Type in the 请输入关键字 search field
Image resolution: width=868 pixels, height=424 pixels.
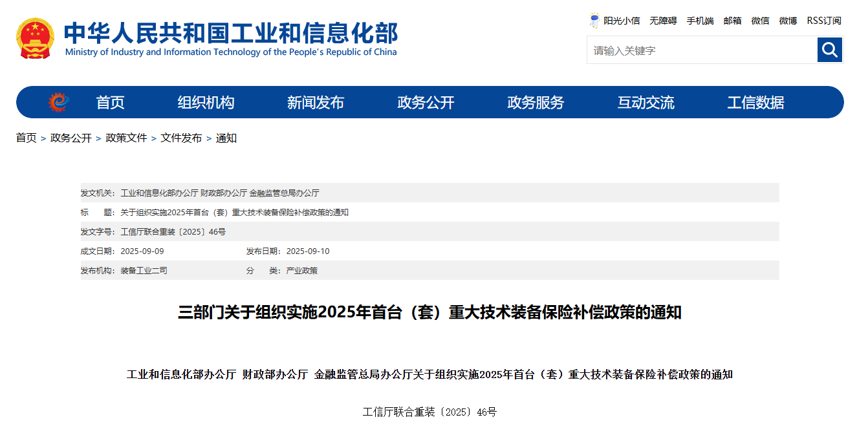click(x=701, y=50)
